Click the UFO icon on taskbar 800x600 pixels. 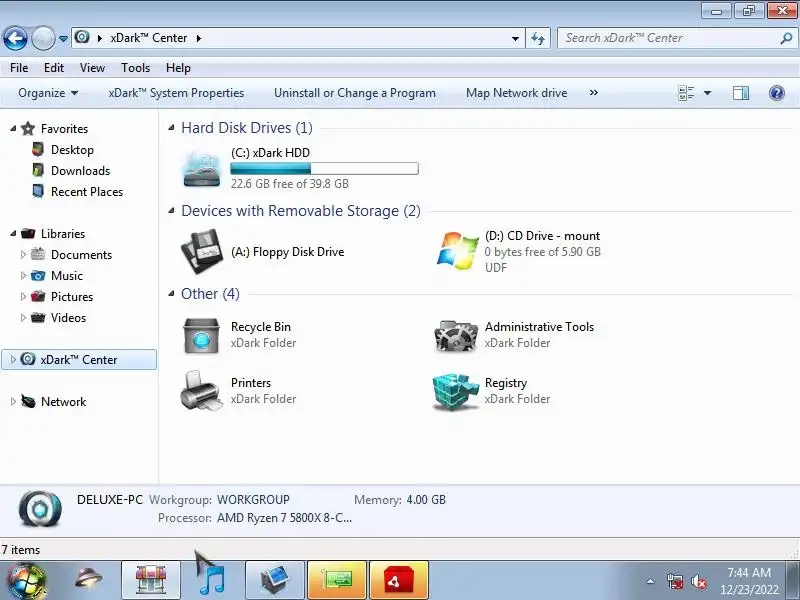point(89,579)
